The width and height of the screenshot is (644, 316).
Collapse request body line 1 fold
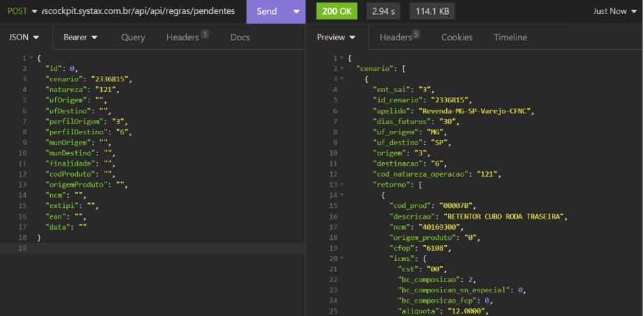pyautogui.click(x=31, y=58)
